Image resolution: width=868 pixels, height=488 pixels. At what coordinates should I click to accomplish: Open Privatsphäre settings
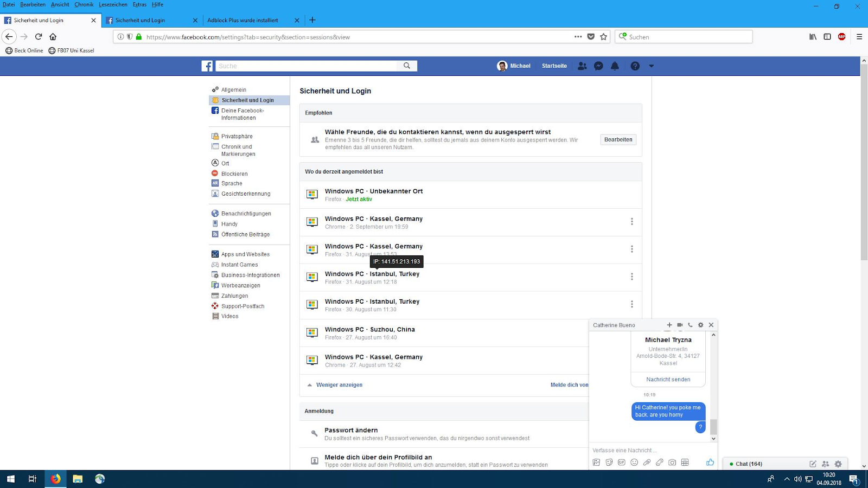click(237, 137)
